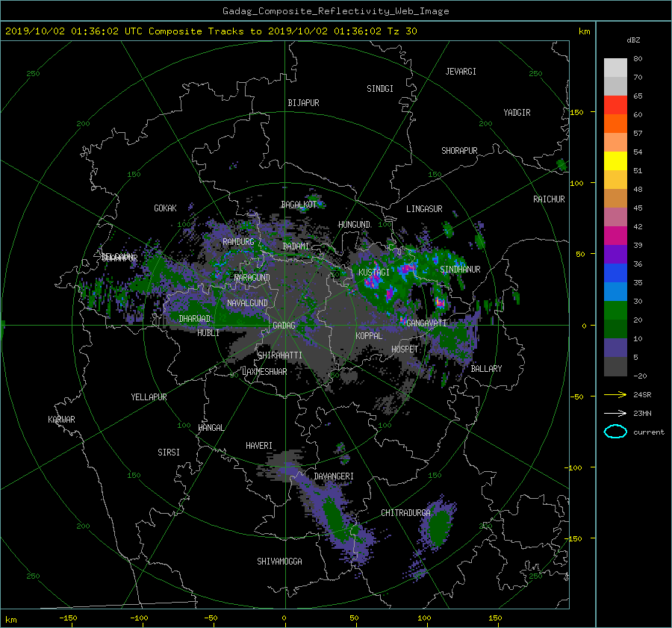Click the cyan current oval legend icon
This screenshot has width=672, height=628.
click(615, 432)
